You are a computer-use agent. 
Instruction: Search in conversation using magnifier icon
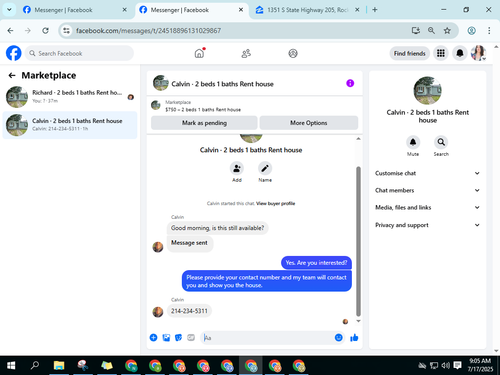pyautogui.click(x=441, y=142)
